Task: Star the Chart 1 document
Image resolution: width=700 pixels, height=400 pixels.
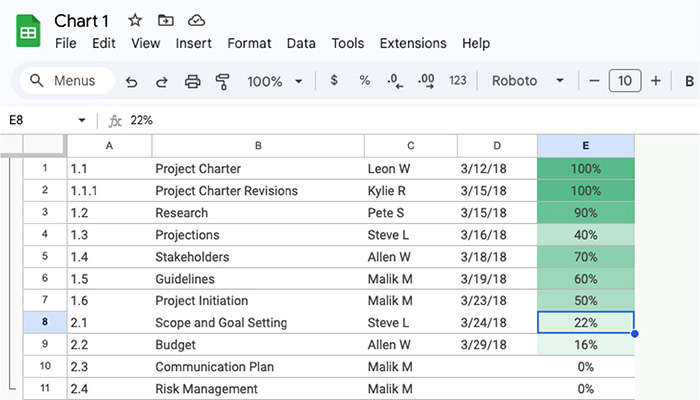Action: (x=135, y=20)
